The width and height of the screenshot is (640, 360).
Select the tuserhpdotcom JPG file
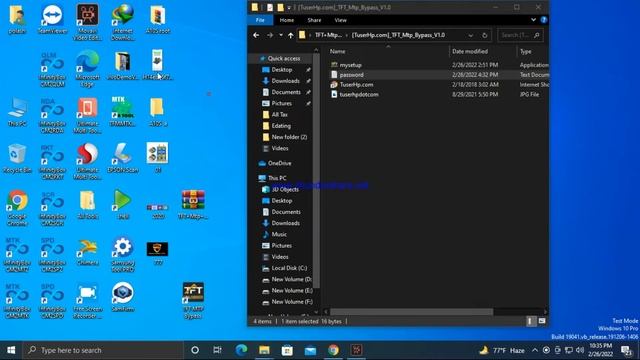pyautogui.click(x=359, y=94)
